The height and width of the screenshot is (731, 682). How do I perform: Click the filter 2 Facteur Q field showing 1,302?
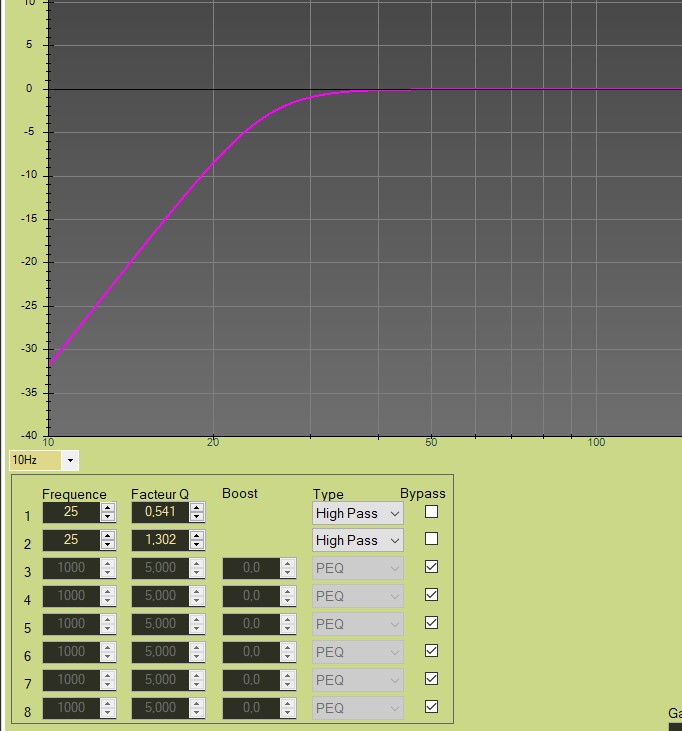coord(160,540)
